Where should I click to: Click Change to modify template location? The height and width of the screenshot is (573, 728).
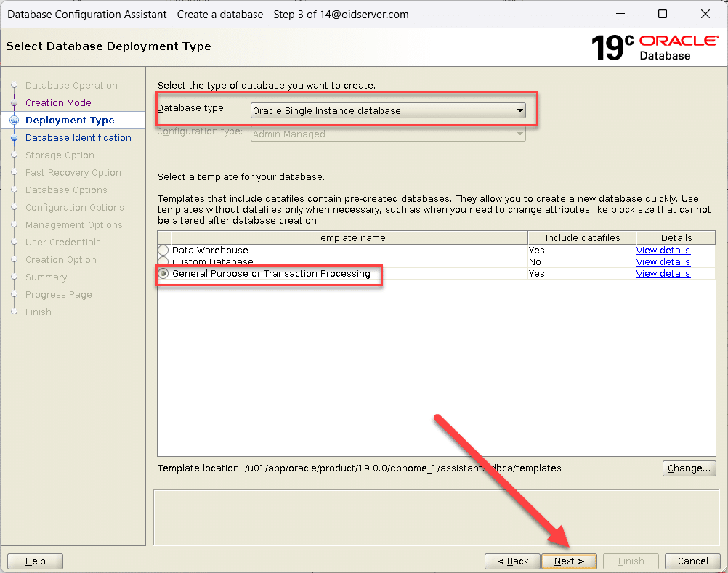click(x=689, y=468)
